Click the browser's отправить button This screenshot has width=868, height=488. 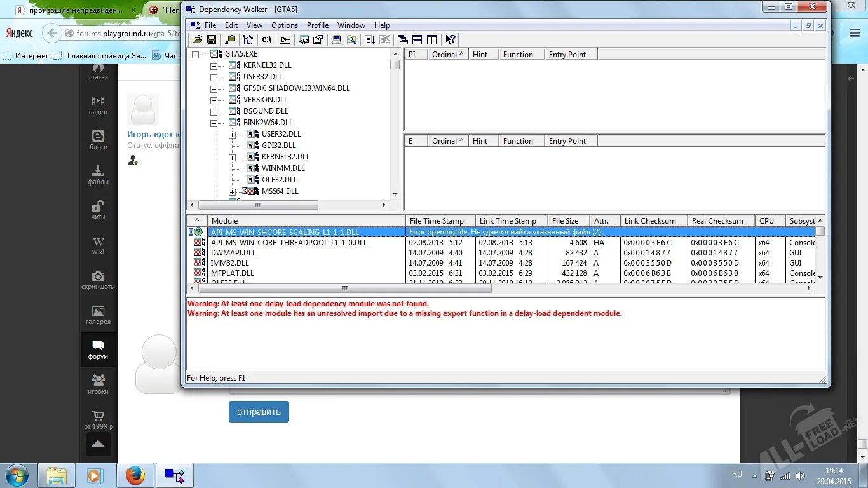259,412
